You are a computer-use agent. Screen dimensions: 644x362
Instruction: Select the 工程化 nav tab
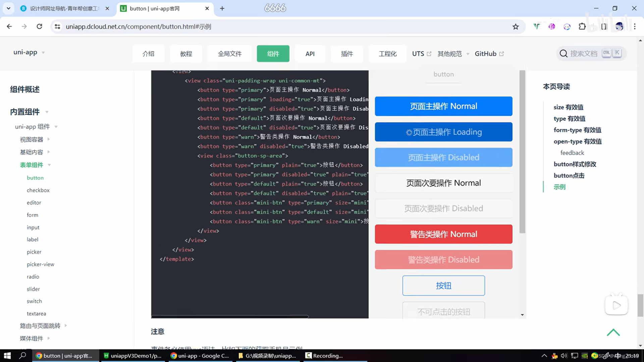[387, 54]
